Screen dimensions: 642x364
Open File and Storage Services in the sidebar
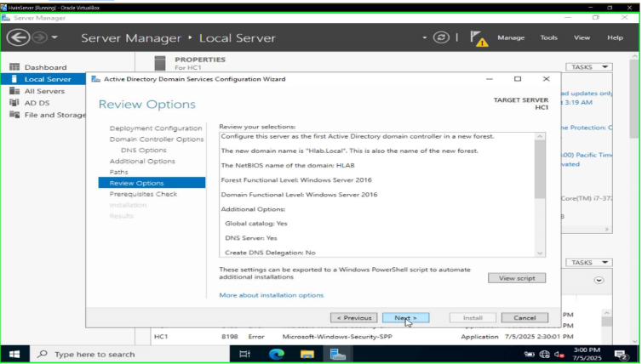pos(54,115)
